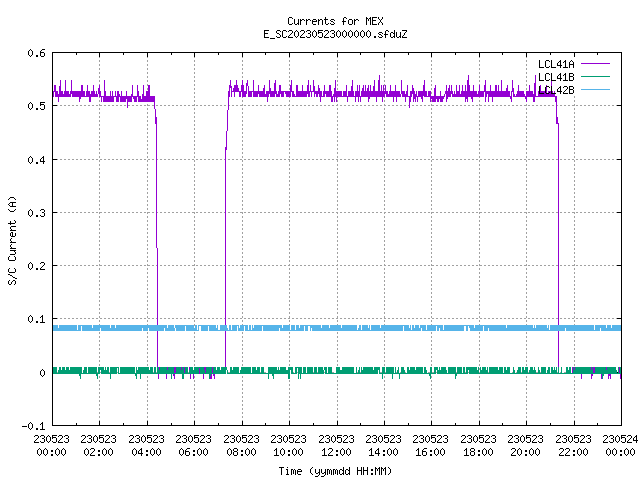
Task: Click the 230523 18:00 time tick label
Action: point(478,446)
